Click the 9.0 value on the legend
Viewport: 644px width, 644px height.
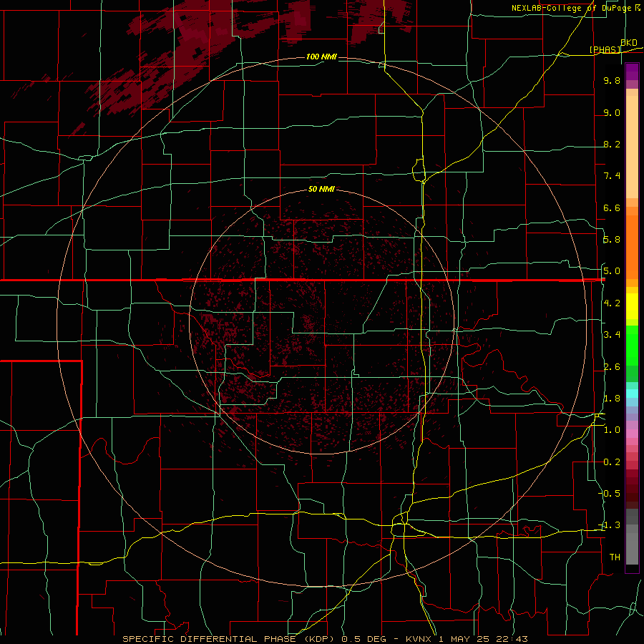pyautogui.click(x=612, y=112)
